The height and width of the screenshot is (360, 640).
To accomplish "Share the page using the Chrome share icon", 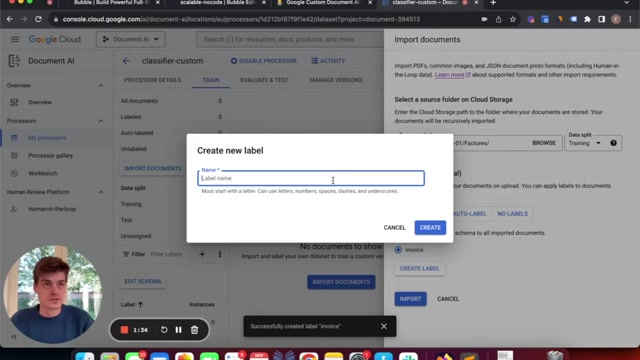I will 498,19.
